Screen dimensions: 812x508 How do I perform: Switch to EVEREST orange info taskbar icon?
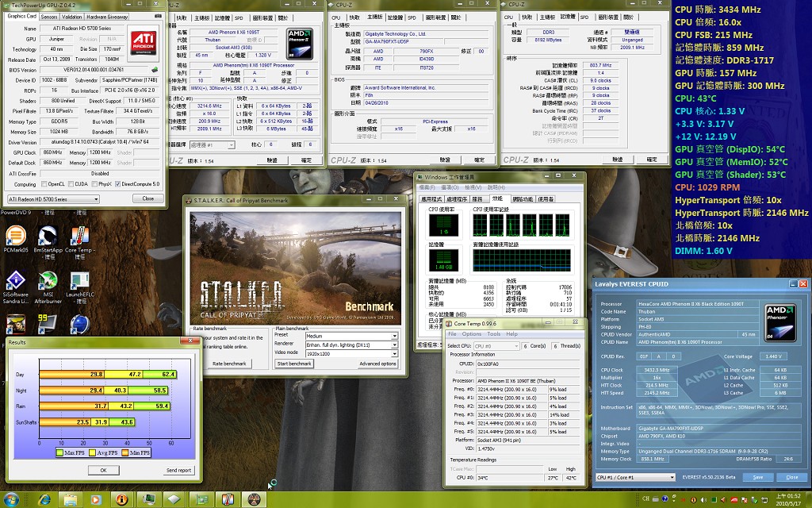tap(121, 500)
